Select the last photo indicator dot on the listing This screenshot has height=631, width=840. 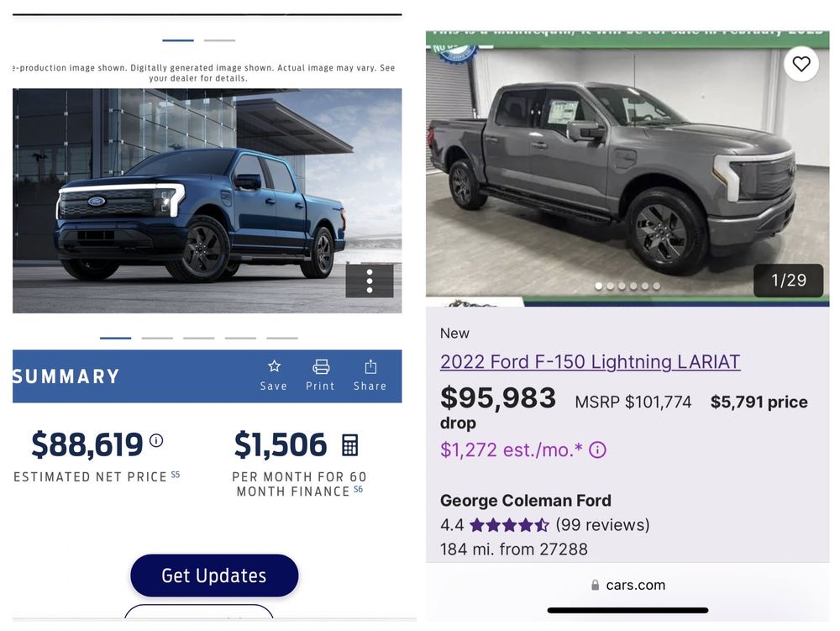pyautogui.click(x=657, y=286)
